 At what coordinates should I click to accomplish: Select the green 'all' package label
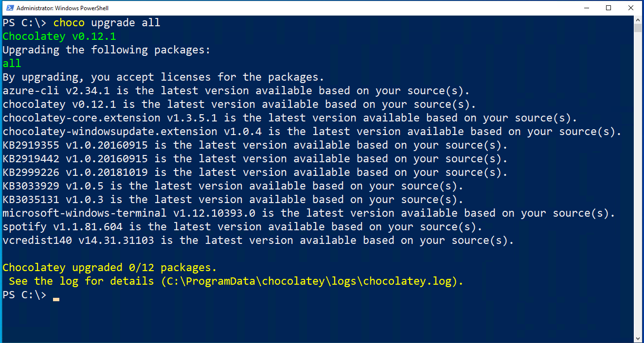pos(11,63)
